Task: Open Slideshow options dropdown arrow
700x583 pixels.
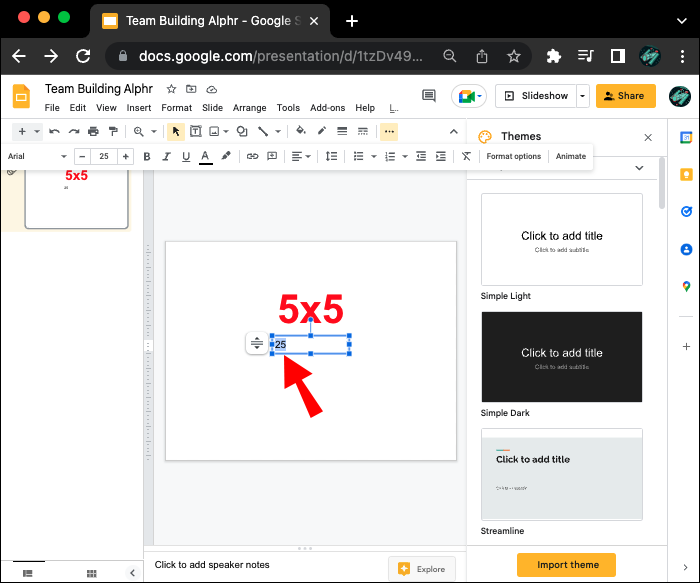Action: coord(583,96)
